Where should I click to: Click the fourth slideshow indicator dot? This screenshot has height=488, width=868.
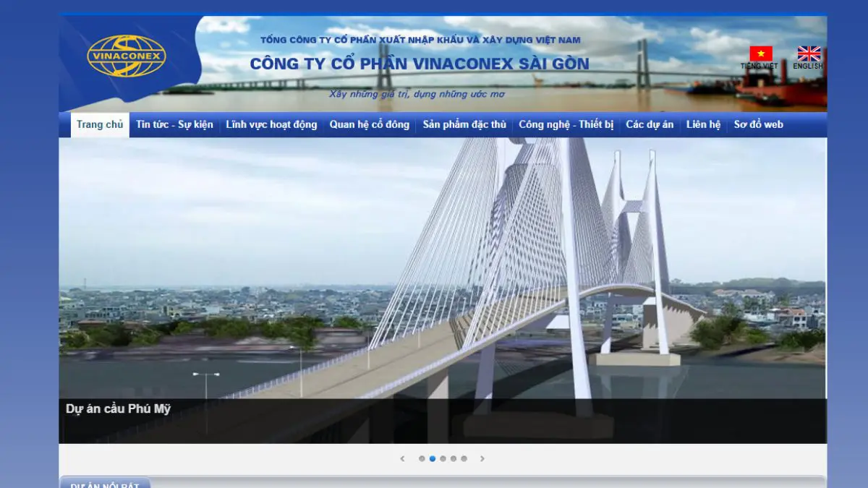pyautogui.click(x=454, y=458)
